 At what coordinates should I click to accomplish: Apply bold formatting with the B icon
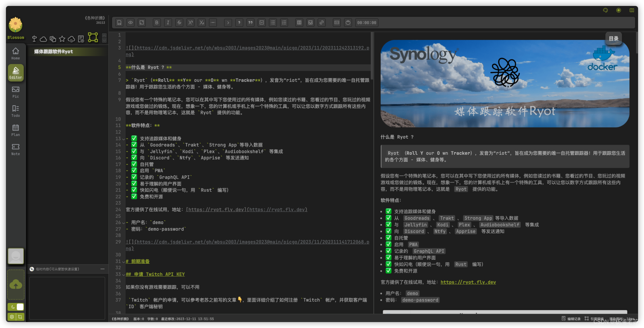click(157, 23)
